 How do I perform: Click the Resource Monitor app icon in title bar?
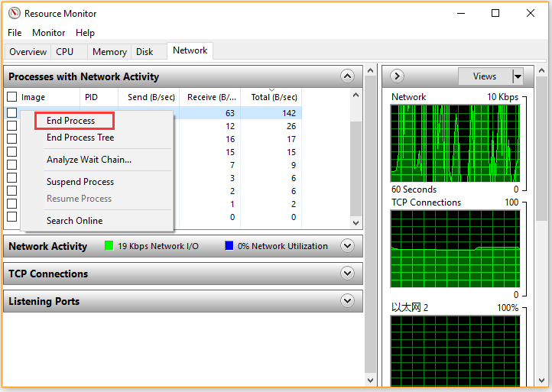click(x=15, y=13)
